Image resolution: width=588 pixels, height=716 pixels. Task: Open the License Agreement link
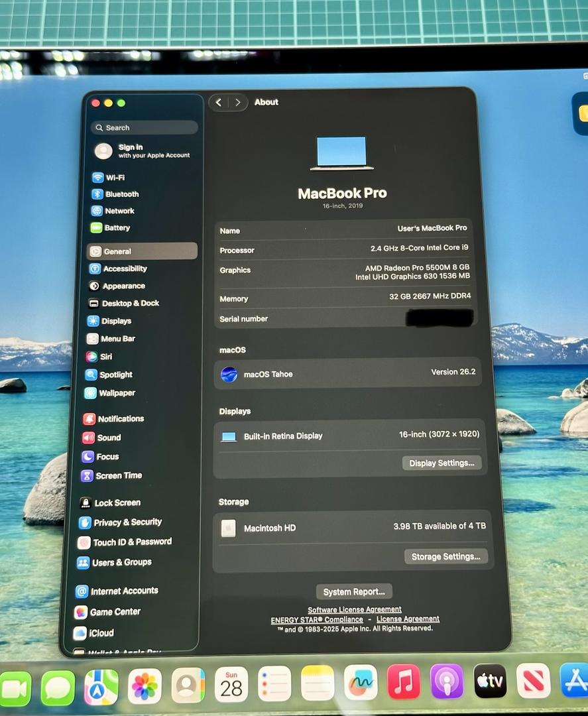(x=408, y=619)
